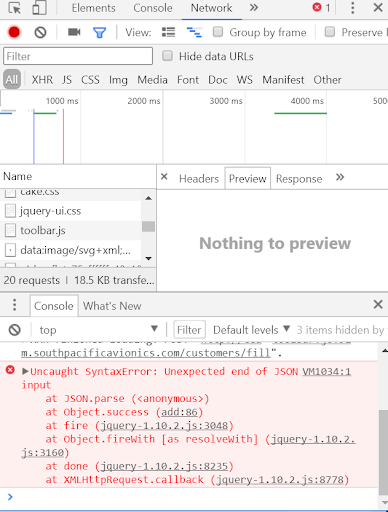Toggle capture screenshots camera icon

74,32
